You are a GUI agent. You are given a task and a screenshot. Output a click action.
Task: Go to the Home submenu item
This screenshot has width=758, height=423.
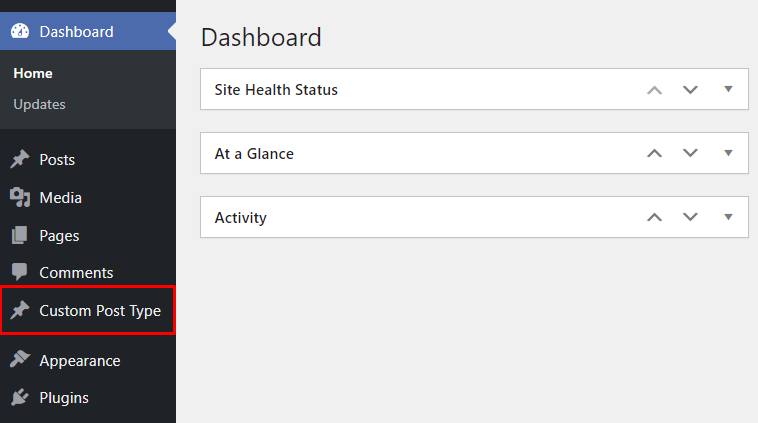pyautogui.click(x=33, y=73)
